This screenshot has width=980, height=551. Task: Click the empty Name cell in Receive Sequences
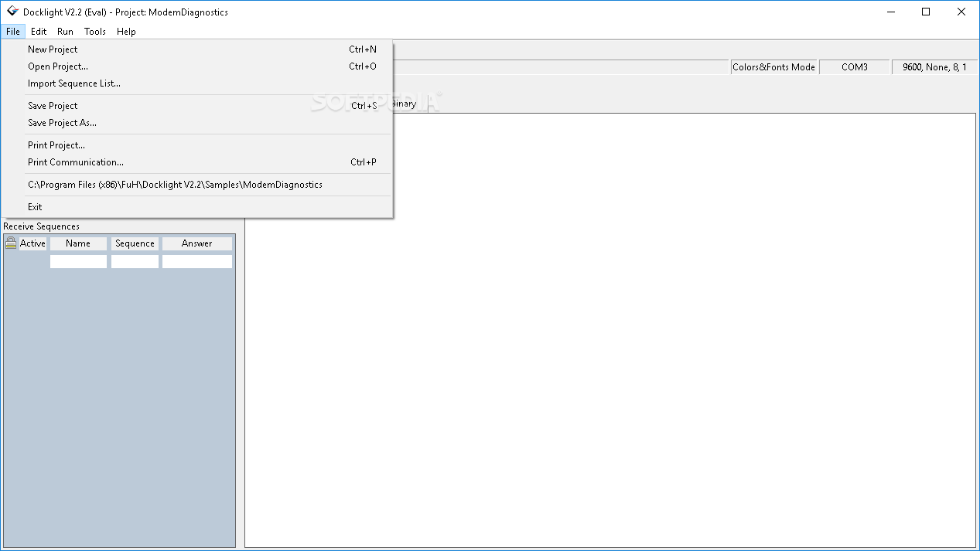tap(78, 262)
